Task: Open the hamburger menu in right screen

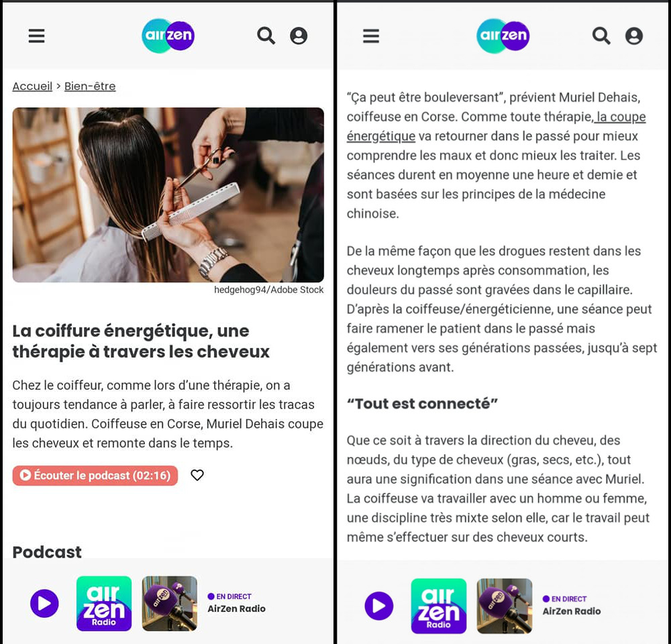Action: tap(371, 36)
